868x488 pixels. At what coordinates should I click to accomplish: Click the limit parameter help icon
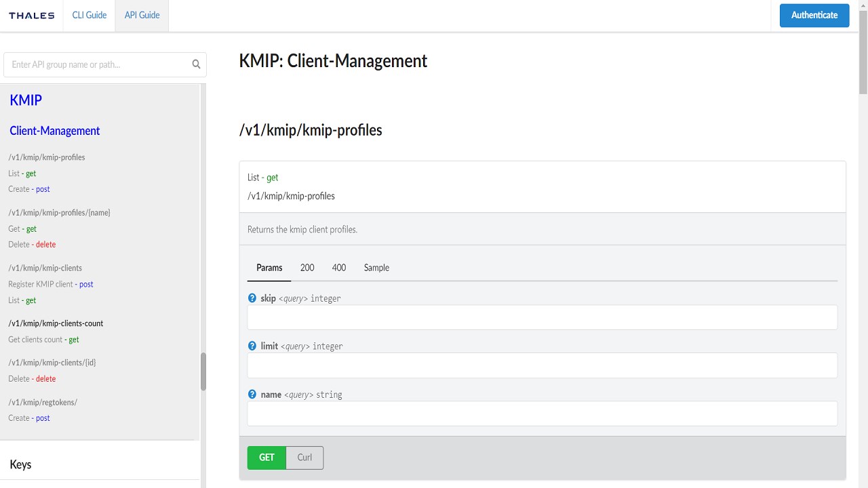pos(252,346)
